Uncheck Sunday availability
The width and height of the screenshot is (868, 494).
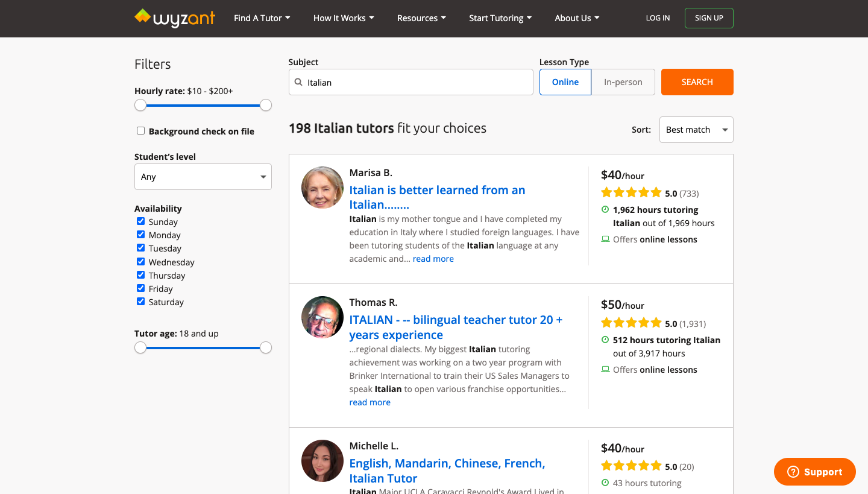click(x=140, y=221)
